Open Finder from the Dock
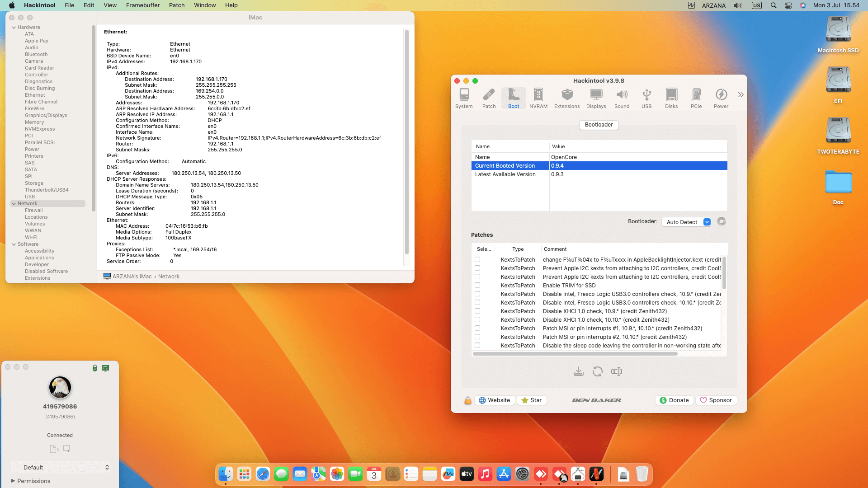This screenshot has height=488, width=868. click(226, 474)
